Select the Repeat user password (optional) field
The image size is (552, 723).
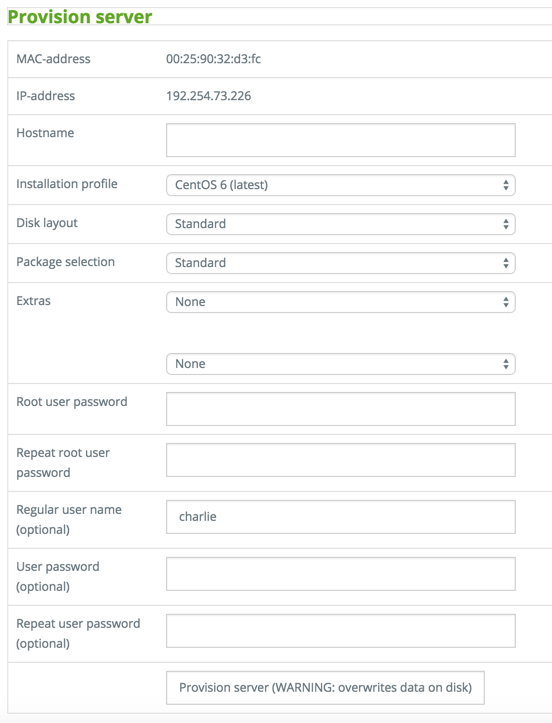pyautogui.click(x=340, y=631)
